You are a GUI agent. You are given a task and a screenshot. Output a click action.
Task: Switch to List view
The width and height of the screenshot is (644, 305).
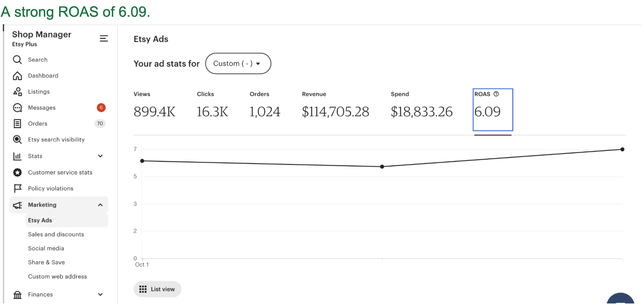coord(157,289)
